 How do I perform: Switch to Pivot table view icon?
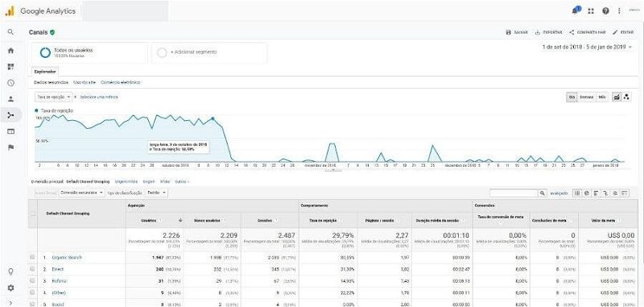(x=625, y=193)
